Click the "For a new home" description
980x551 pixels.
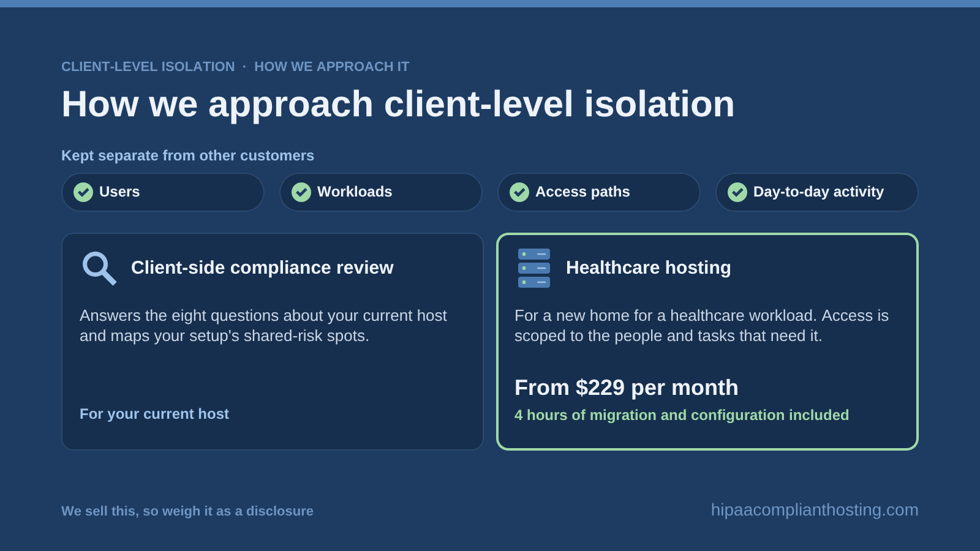(701, 326)
